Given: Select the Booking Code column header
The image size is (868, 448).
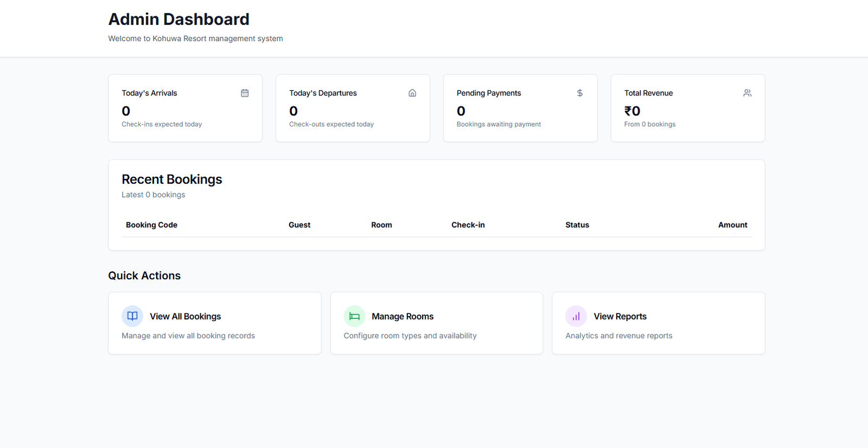Looking at the screenshot, I should pos(152,225).
